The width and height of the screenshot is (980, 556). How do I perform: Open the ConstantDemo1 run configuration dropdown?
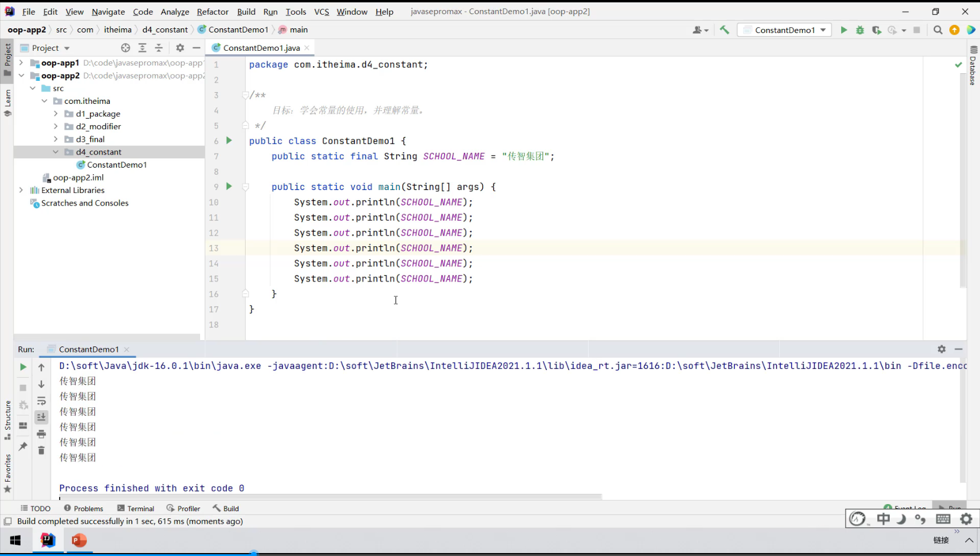click(x=785, y=30)
